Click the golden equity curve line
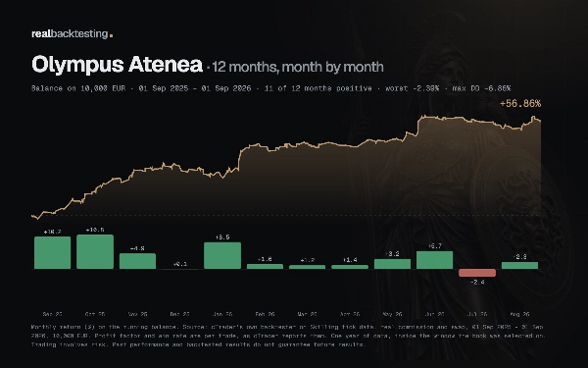Screen dimensions: 588x368 coord(286,144)
